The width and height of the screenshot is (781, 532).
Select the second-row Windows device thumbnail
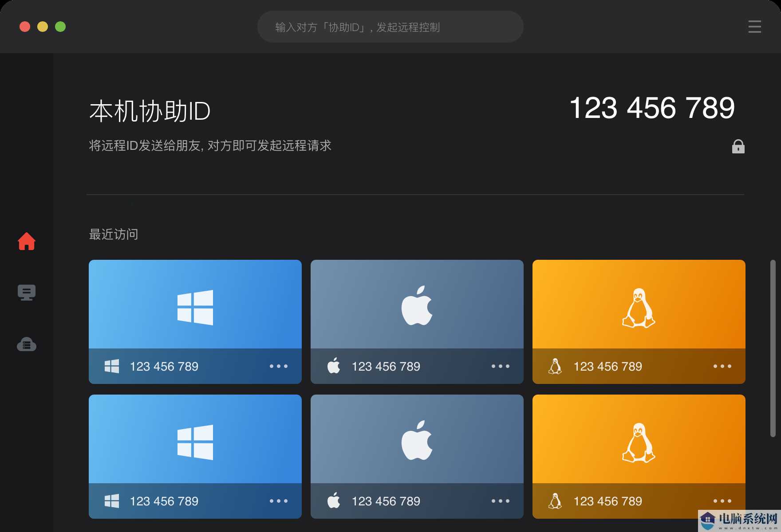(195, 439)
